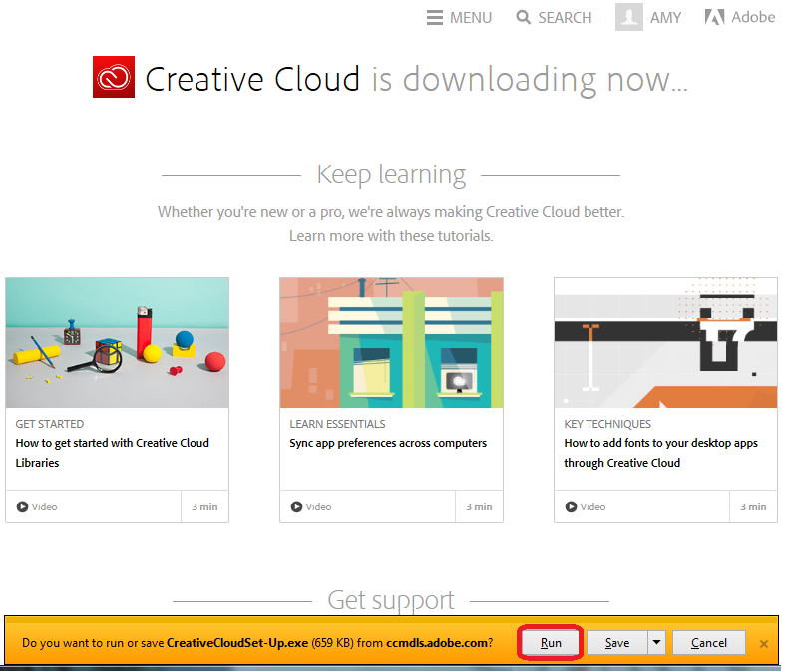Click "Video" label on the Libraries card
785x672 pixels.
tap(44, 506)
